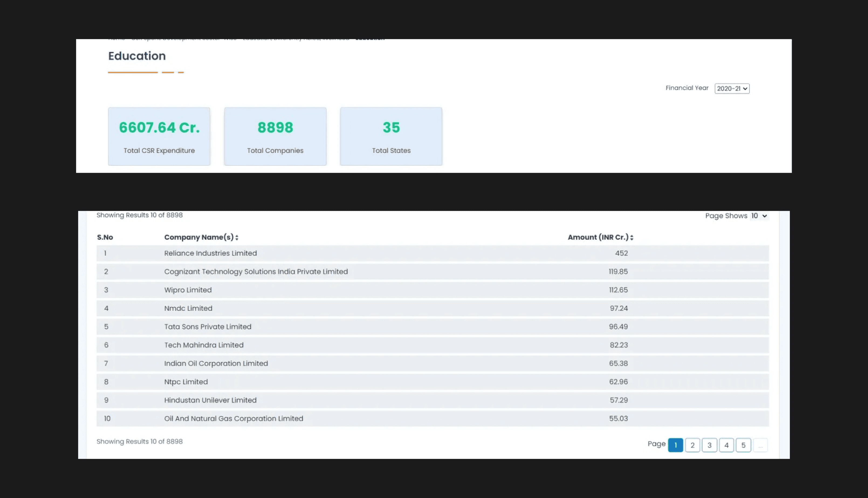Select Wipro Limited row
The height and width of the screenshot is (498, 868).
point(188,290)
